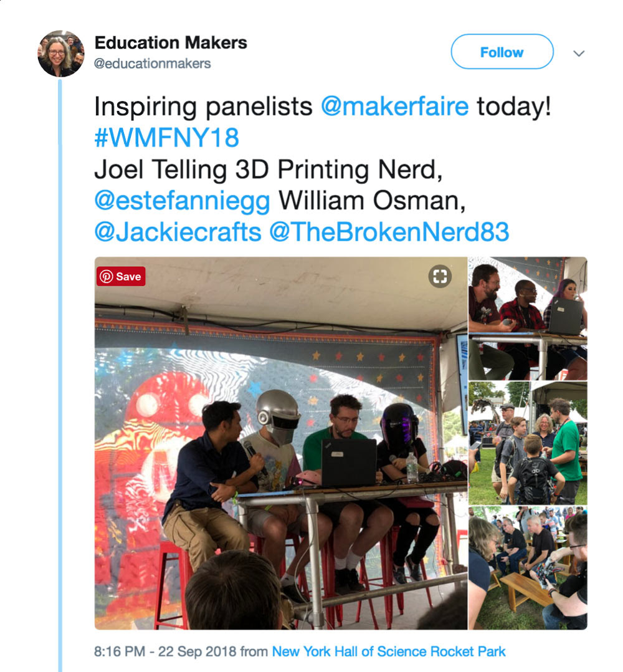The image size is (623, 672).
Task: Open the tweet options chevron menu
Action: tap(579, 53)
